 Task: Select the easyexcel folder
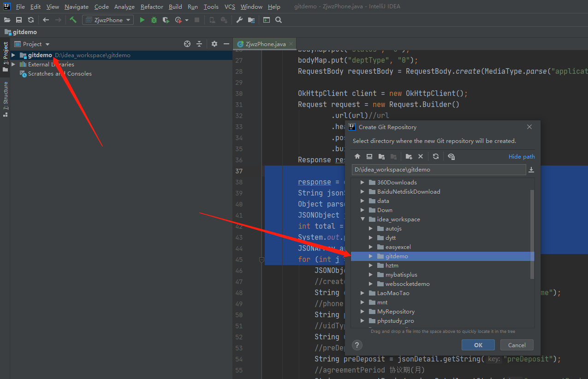(398, 247)
